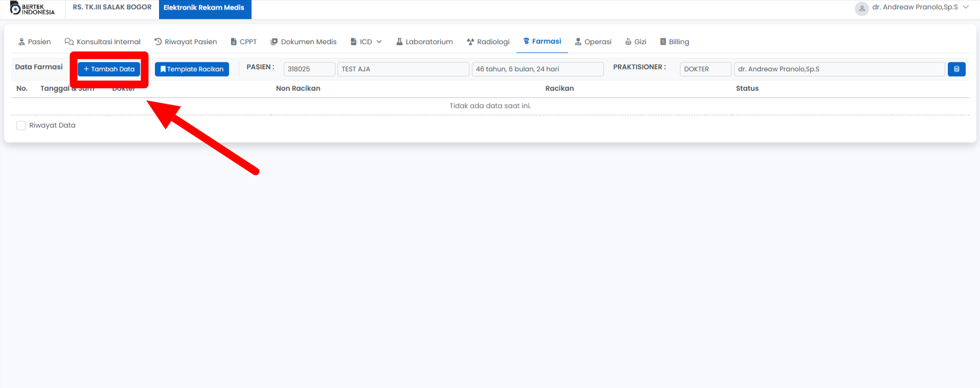Open Elektronik Rekam Medis header tab
The width and height of the screenshot is (980, 388).
(204, 8)
